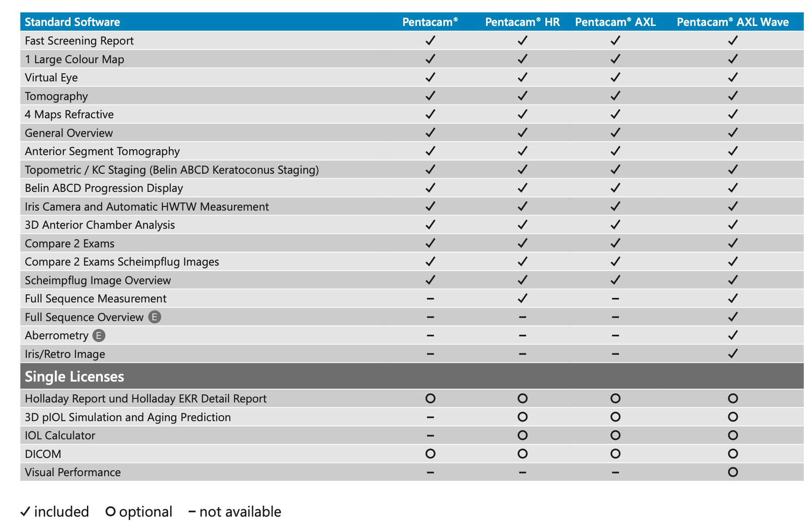
Task: Click the Standard Software header label
Action: [72, 22]
